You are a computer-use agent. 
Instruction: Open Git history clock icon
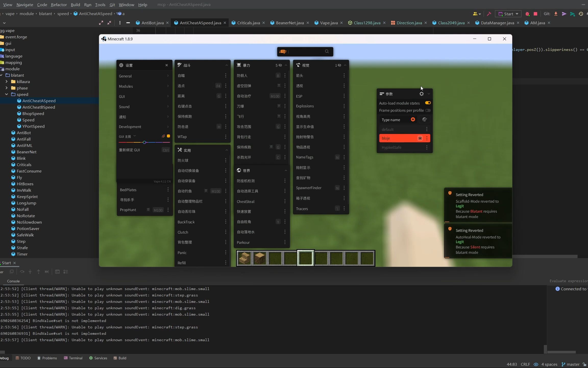coord(581,14)
